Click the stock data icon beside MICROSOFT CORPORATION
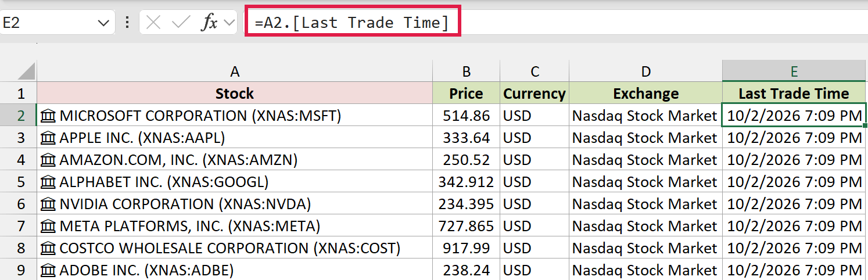 [49, 116]
